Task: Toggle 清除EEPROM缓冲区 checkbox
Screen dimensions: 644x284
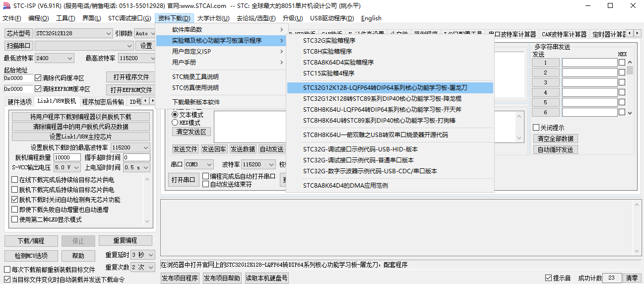Action: coord(62,89)
